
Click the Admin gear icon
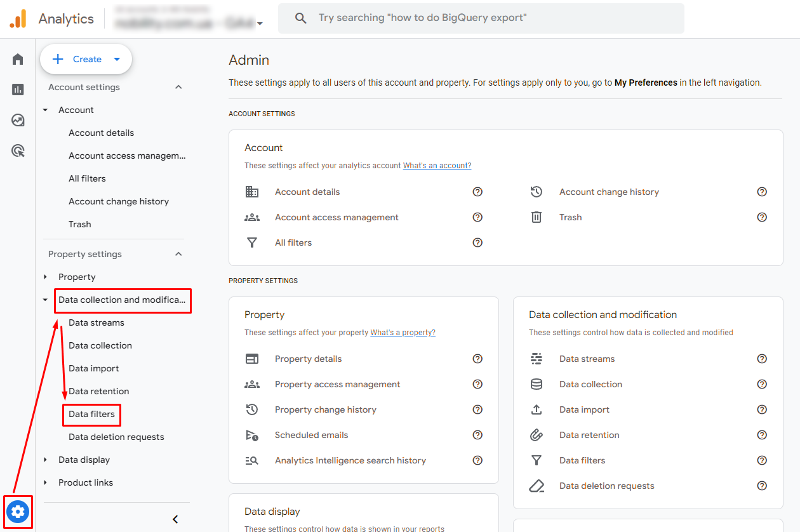pyautogui.click(x=18, y=511)
